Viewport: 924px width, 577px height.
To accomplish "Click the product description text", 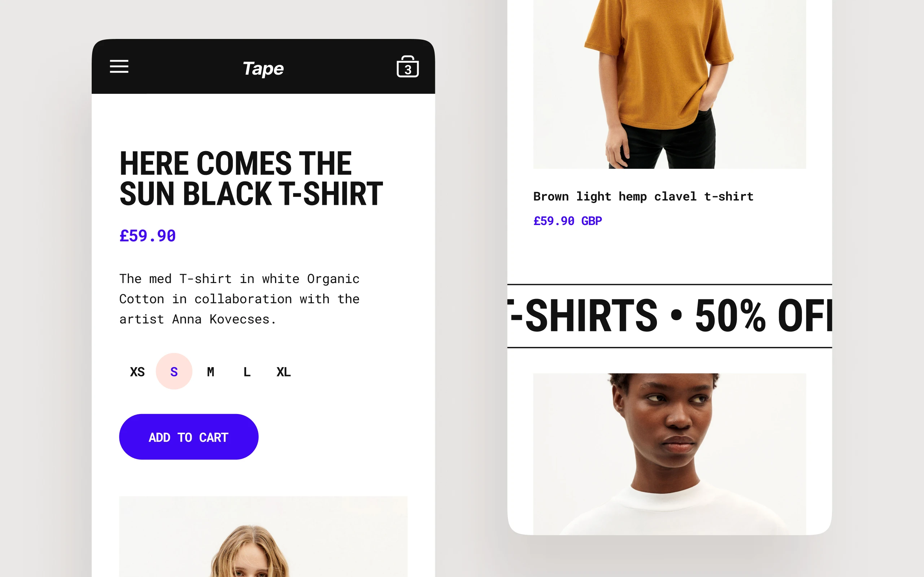I will pyautogui.click(x=239, y=299).
